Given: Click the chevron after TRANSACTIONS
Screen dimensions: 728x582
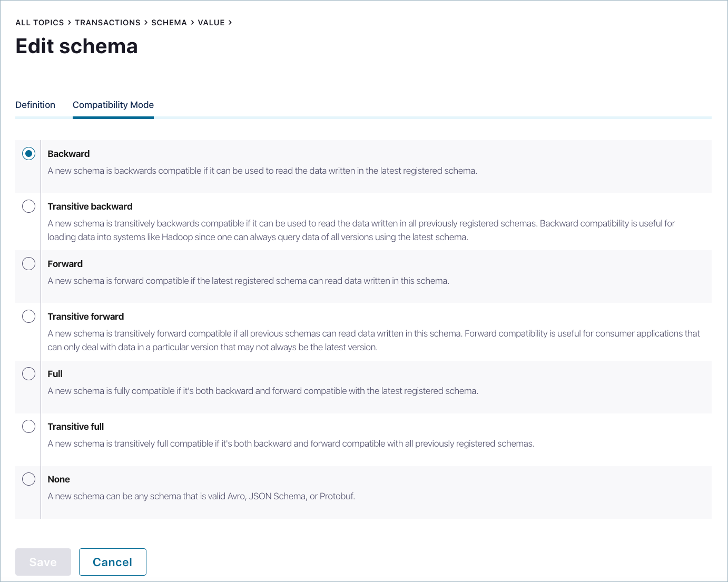Looking at the screenshot, I should (146, 23).
